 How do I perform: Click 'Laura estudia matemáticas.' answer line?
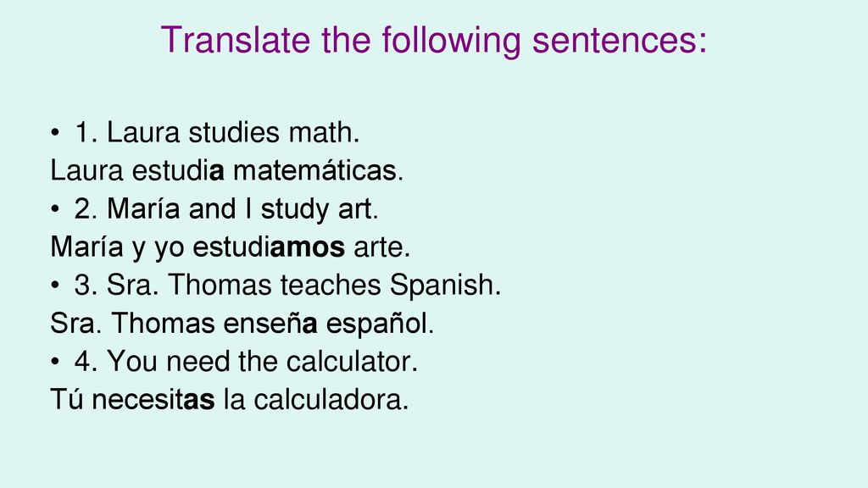pos(227,170)
